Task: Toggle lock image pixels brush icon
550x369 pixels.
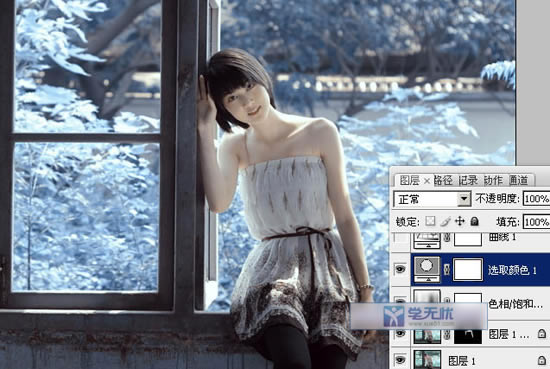Action: coord(445,221)
